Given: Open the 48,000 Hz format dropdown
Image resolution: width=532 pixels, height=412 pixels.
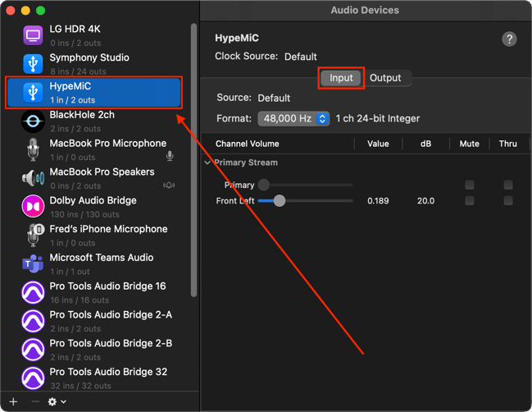Looking at the screenshot, I should click(x=293, y=118).
